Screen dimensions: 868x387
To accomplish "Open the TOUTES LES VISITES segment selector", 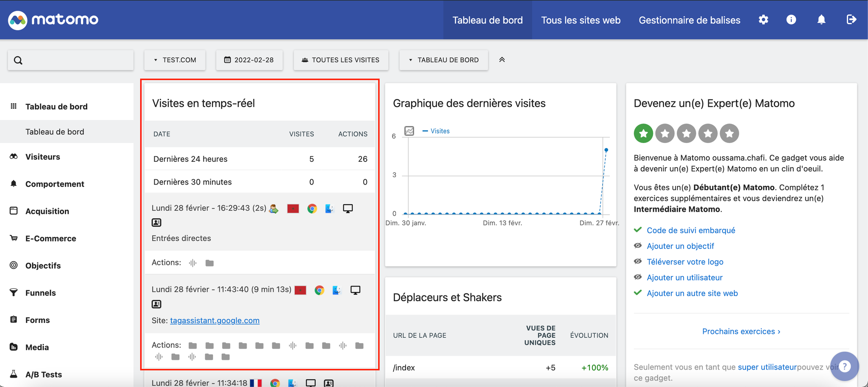I will point(341,60).
